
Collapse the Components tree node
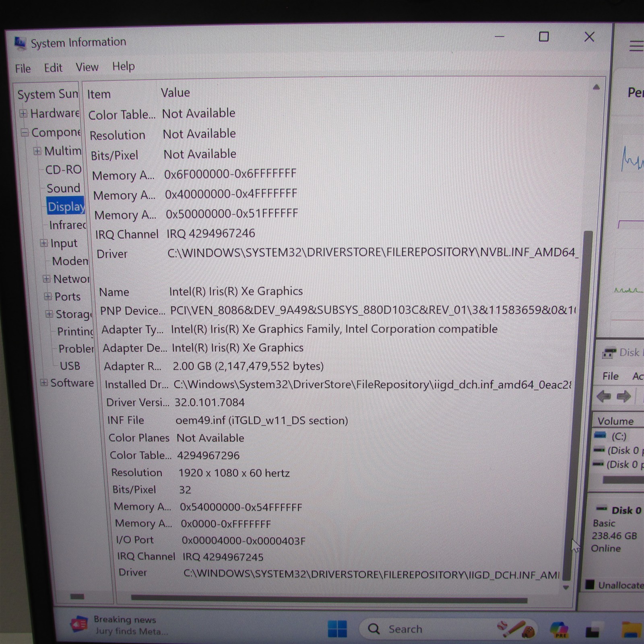(25, 132)
